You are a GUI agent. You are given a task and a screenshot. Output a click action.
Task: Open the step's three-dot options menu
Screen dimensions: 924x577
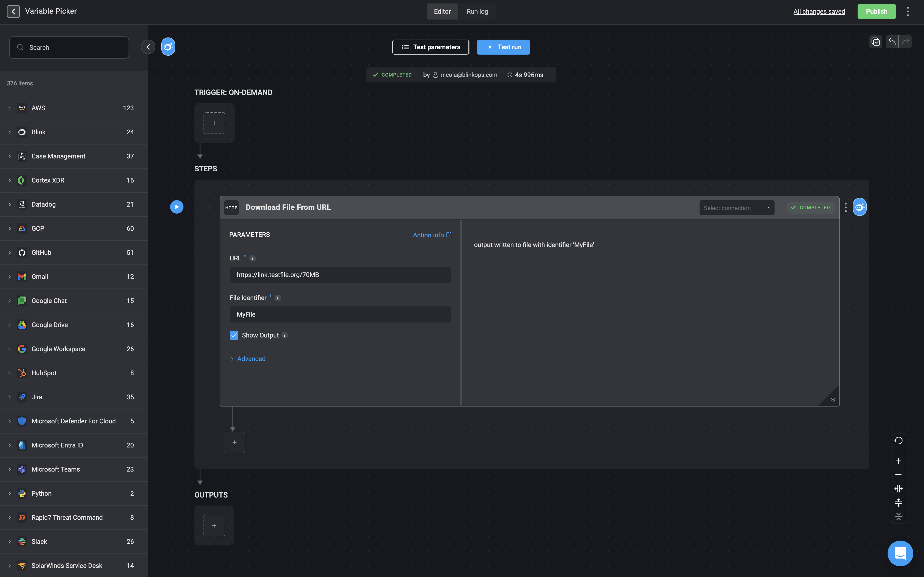pos(846,207)
